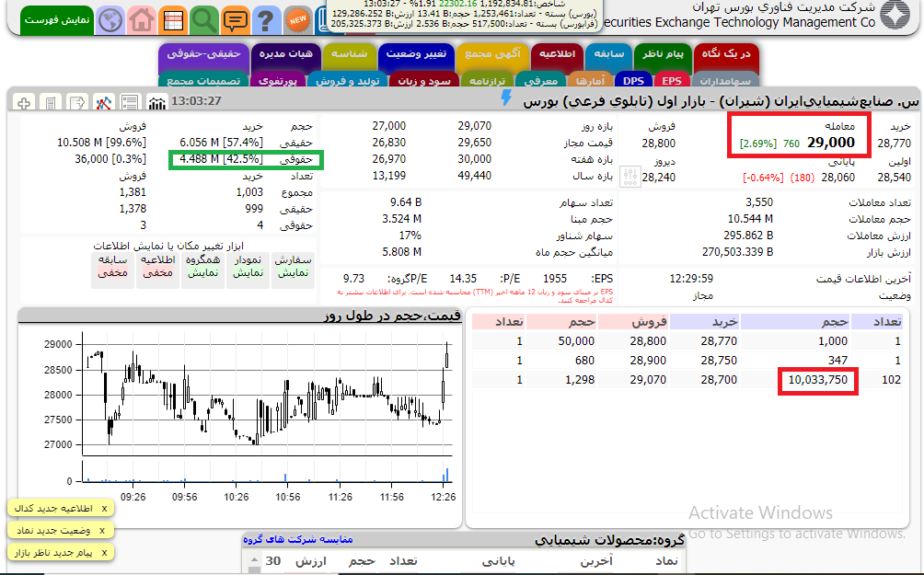Click the company logo emblem at top right
Screen dimensions: 924x575
(x=895, y=15)
